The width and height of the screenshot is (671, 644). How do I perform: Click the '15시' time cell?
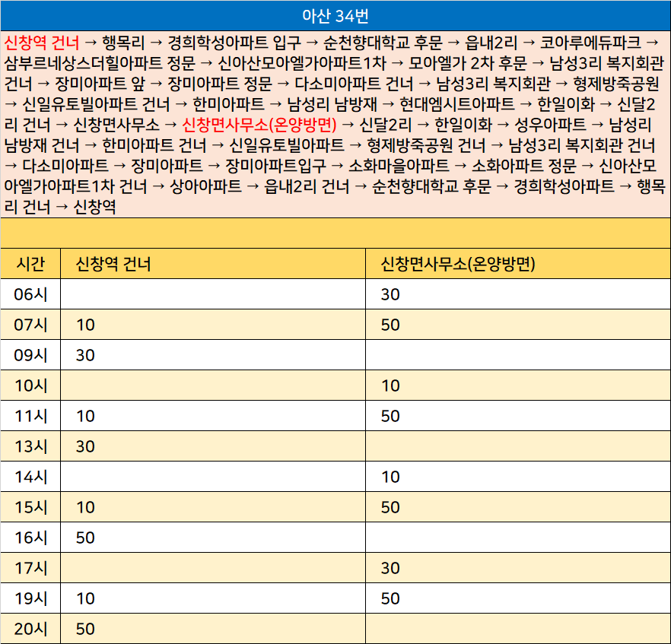30,507
